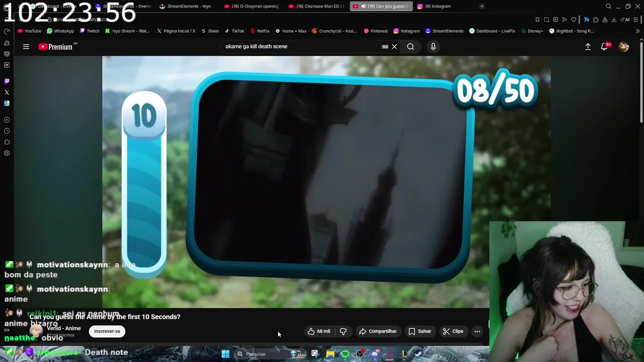Select the Can you guess tab
Viewport: 644px width, 362px height.
click(381, 6)
